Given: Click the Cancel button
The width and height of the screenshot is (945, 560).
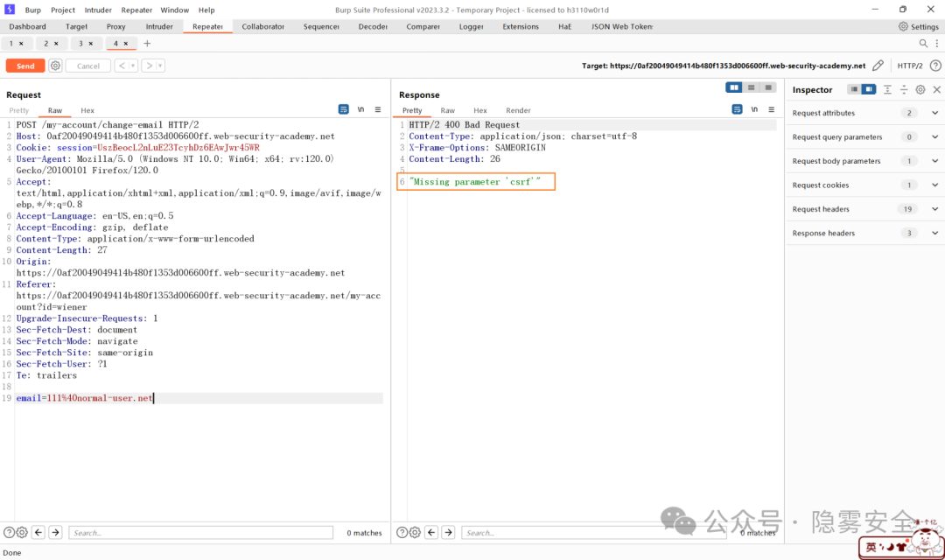Looking at the screenshot, I should click(88, 66).
